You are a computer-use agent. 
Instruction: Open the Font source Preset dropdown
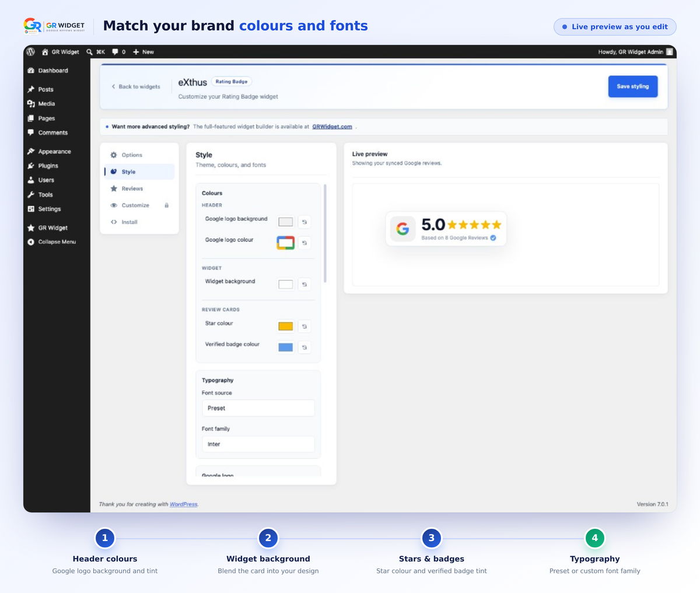258,408
